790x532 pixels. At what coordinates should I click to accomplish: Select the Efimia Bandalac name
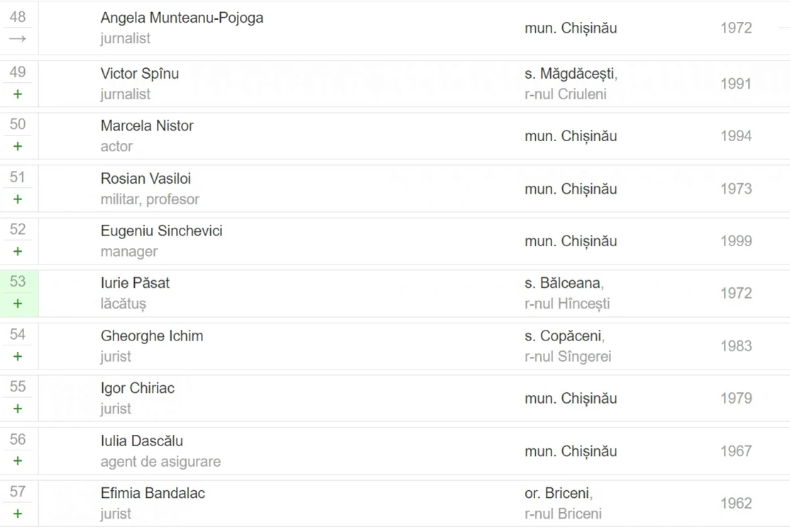pos(153,493)
